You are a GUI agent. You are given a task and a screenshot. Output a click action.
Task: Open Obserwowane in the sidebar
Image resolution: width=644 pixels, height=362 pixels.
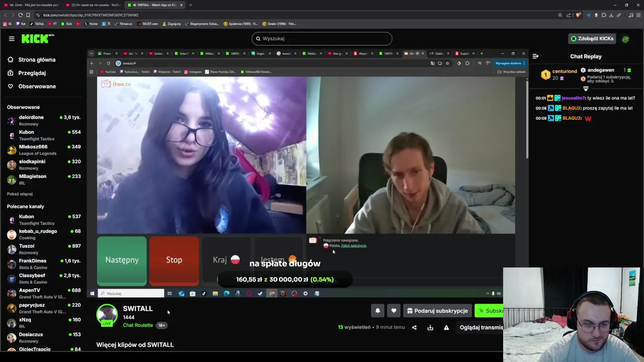click(x=37, y=86)
